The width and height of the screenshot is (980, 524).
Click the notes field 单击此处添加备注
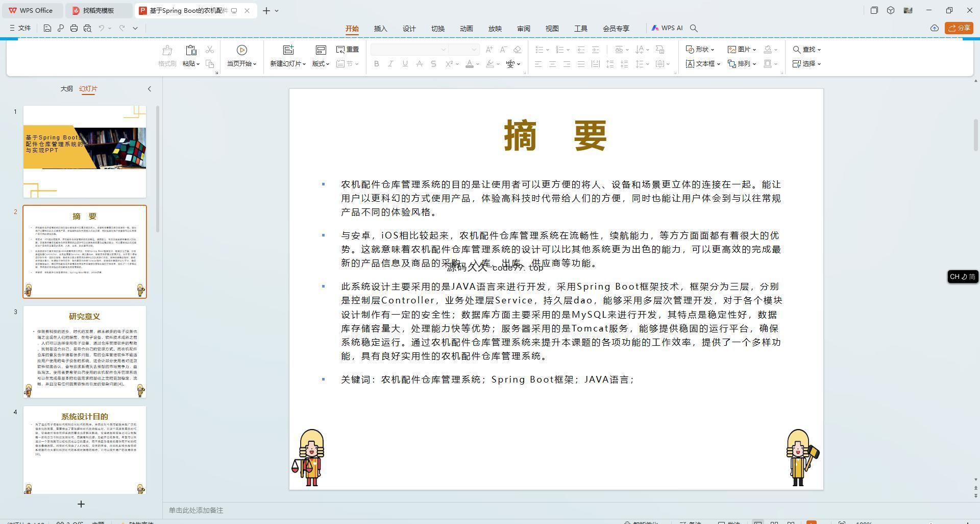pos(196,510)
